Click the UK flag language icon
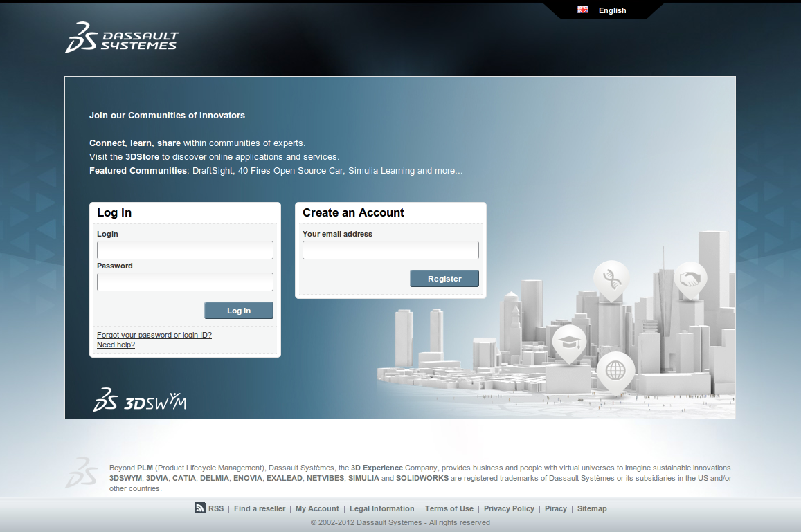 pyautogui.click(x=582, y=10)
